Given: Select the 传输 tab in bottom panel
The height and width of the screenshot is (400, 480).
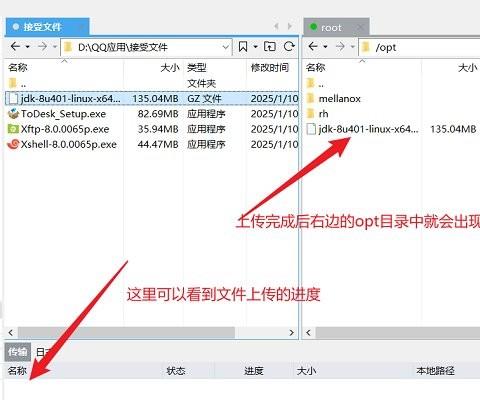Looking at the screenshot, I should click(x=18, y=352).
